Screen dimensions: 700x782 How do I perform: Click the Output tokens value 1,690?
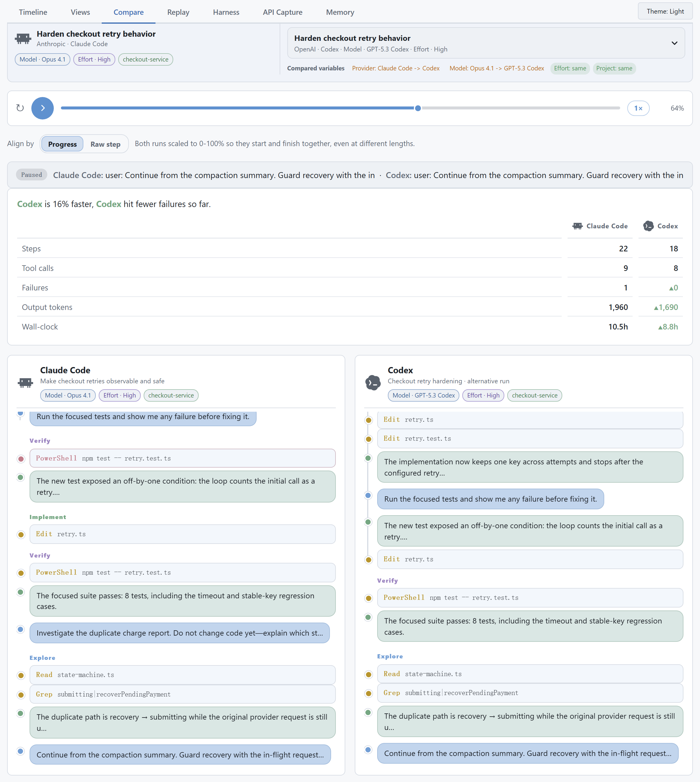point(666,307)
